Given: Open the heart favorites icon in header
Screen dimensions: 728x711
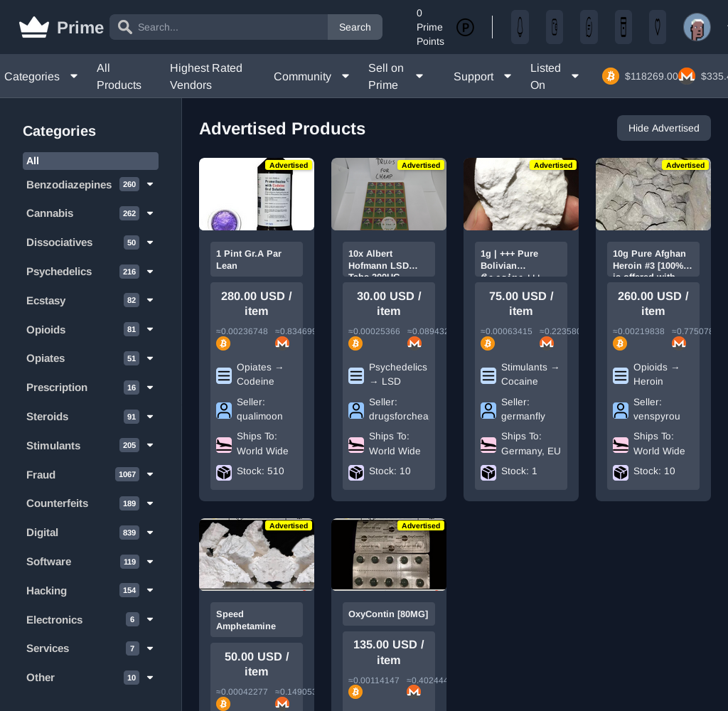Looking at the screenshot, I should click(x=658, y=28).
